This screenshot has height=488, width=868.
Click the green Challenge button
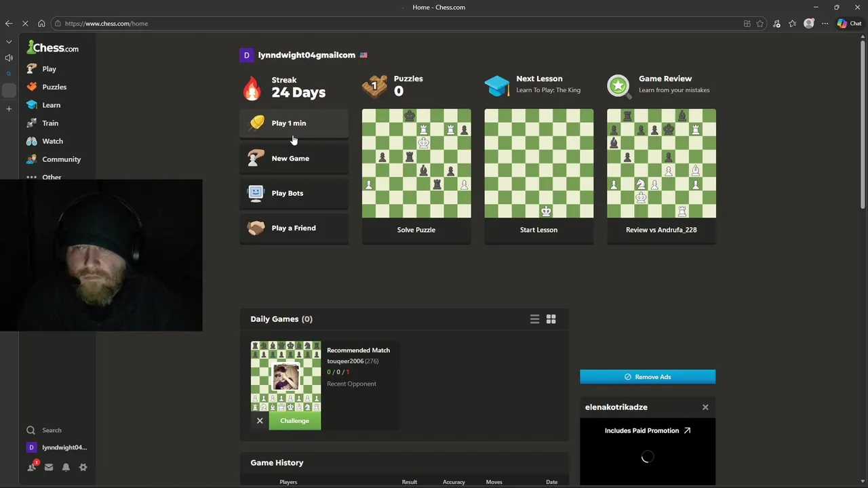click(295, 421)
